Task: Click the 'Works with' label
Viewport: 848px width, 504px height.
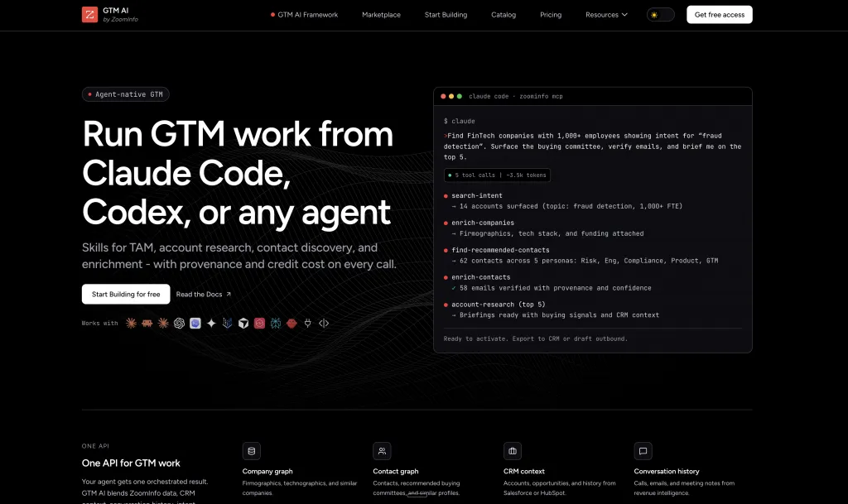Action: 99,323
